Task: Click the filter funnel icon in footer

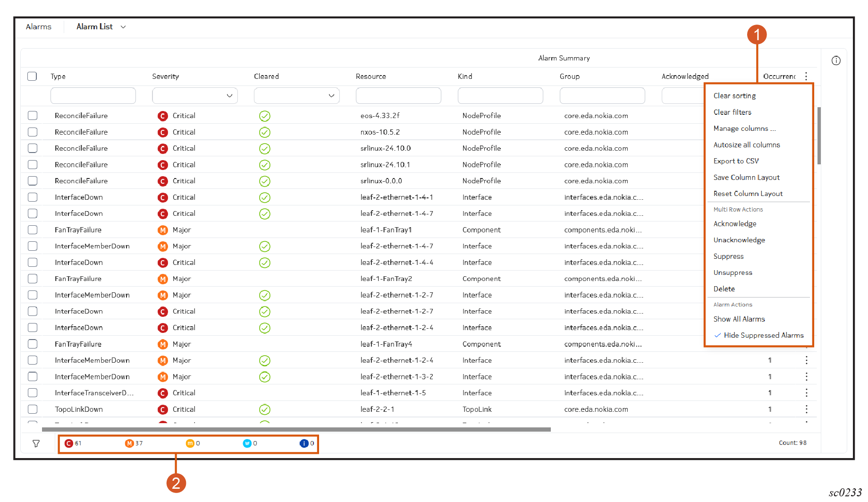Action: click(36, 443)
